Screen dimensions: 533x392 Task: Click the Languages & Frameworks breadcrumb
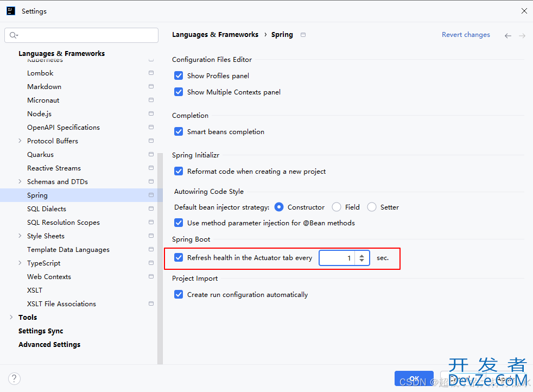(x=215, y=35)
